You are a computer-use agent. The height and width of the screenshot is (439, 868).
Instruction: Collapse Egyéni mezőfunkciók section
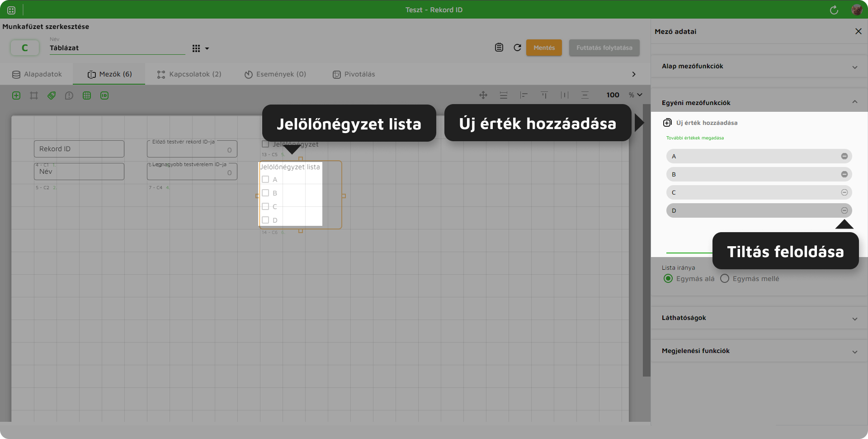pos(759,103)
